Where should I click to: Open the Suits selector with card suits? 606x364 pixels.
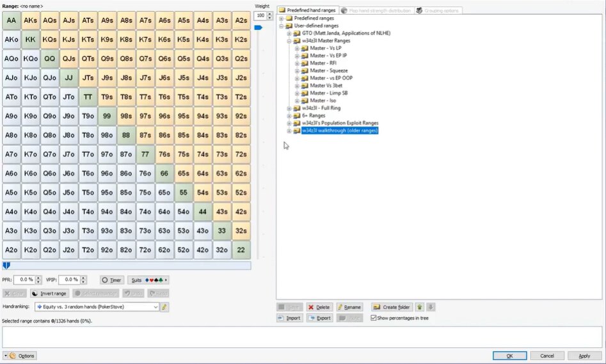pyautogui.click(x=148, y=280)
